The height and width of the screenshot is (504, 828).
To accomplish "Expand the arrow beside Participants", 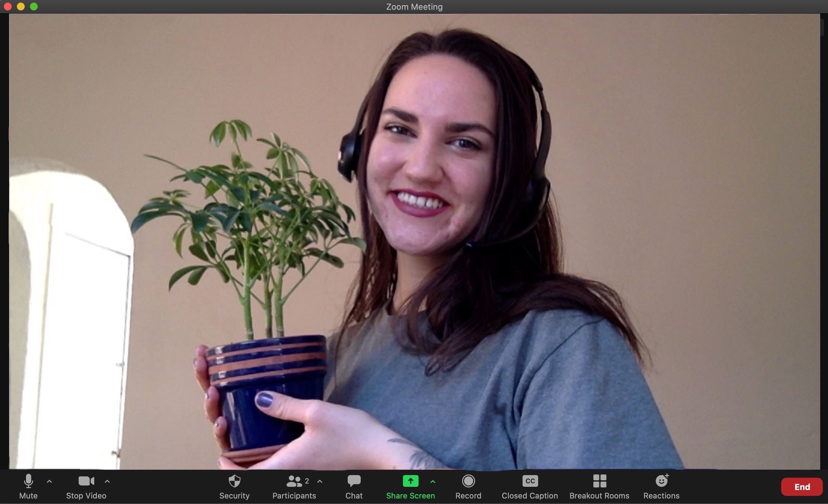I will point(319,481).
